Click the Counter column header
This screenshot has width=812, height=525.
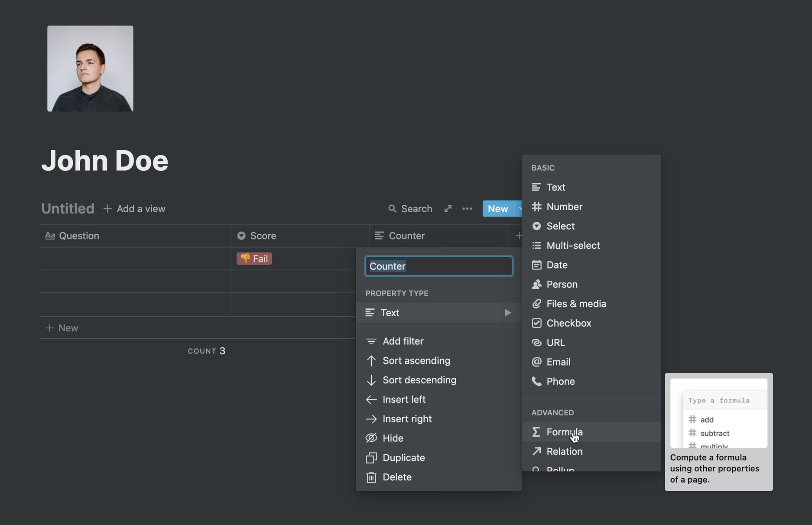pyautogui.click(x=438, y=236)
